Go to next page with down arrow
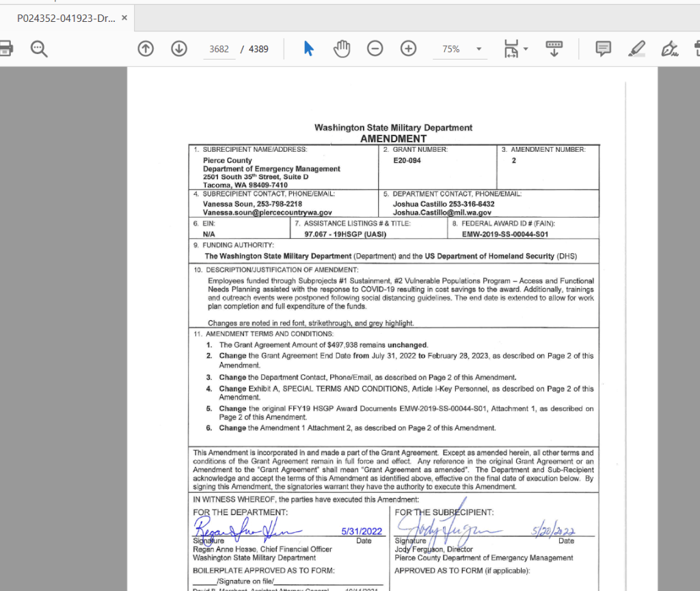 click(179, 49)
